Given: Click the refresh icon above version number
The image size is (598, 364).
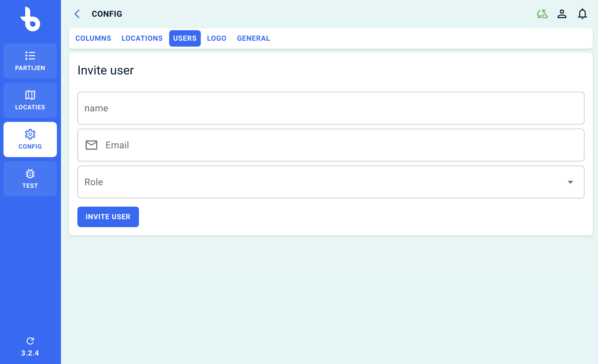Looking at the screenshot, I should [30, 341].
